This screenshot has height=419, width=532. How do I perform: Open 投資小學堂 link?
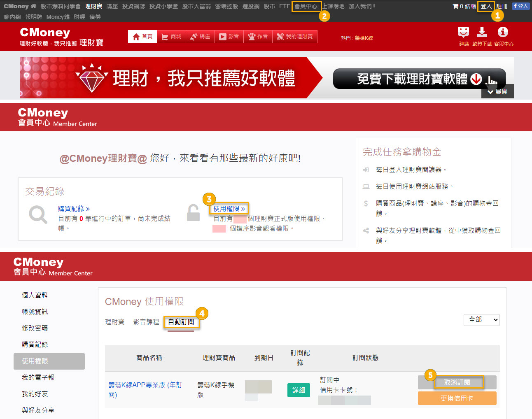pyautogui.click(x=163, y=6)
